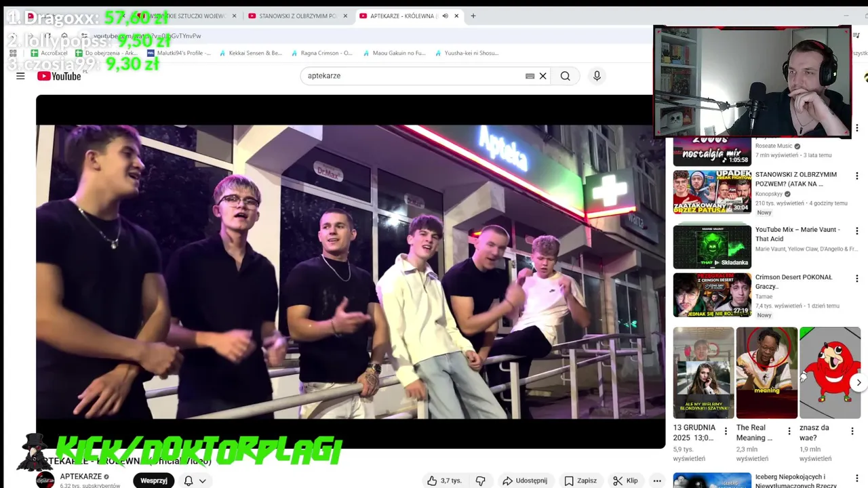Show next shorts with arrow button
This screenshot has width=868, height=488.
(x=859, y=383)
